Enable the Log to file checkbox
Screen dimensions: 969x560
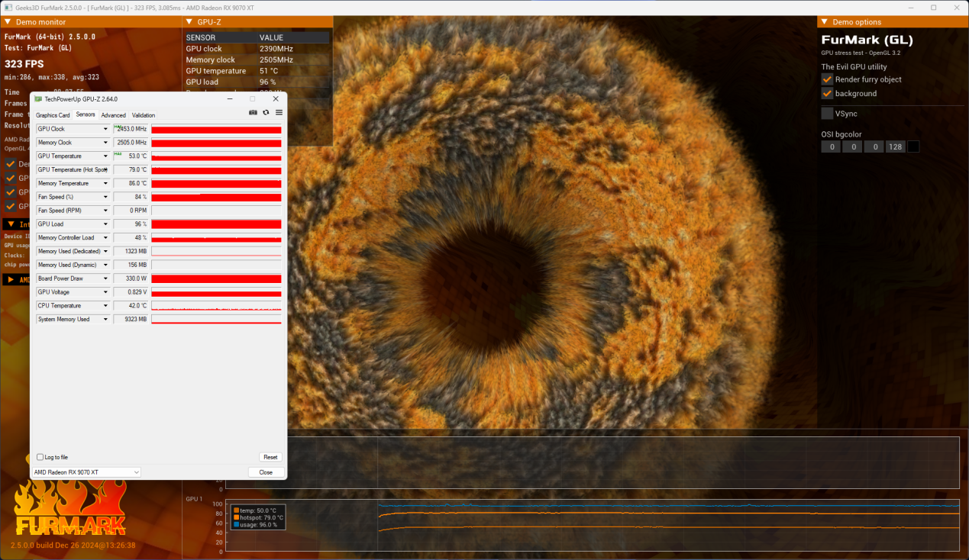pyautogui.click(x=40, y=457)
